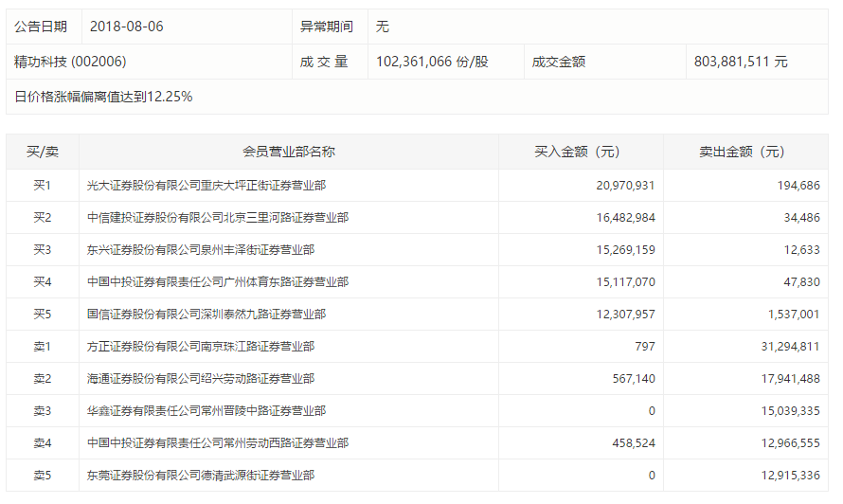Click the 华鑫证券 常州晋陵中路 branch name
The height and width of the screenshot is (504, 843).
pos(206,411)
